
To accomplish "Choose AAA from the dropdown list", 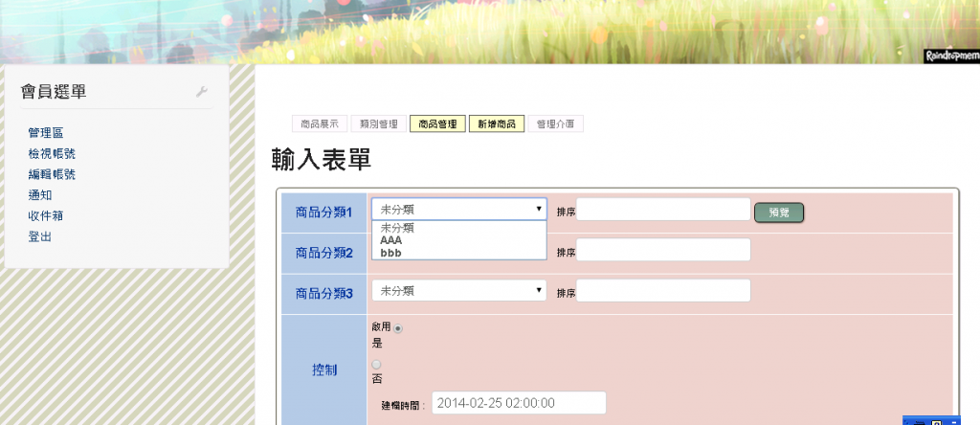I will pos(390,240).
